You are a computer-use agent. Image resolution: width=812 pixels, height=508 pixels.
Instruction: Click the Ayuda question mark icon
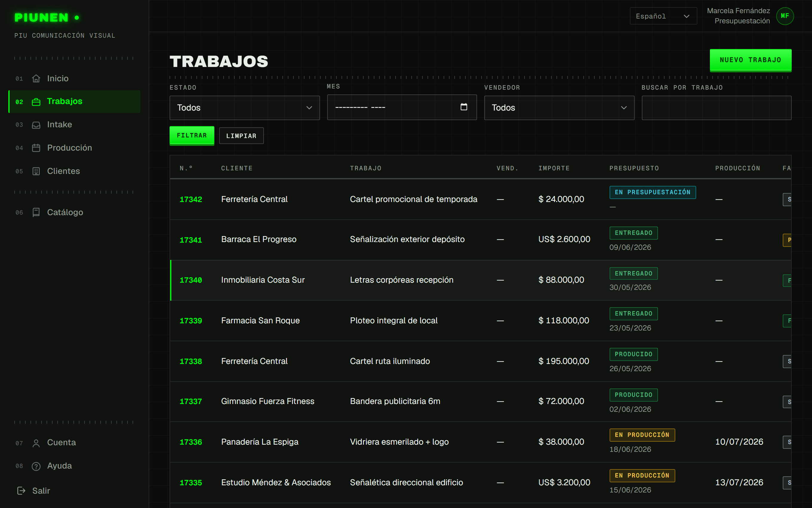36,466
